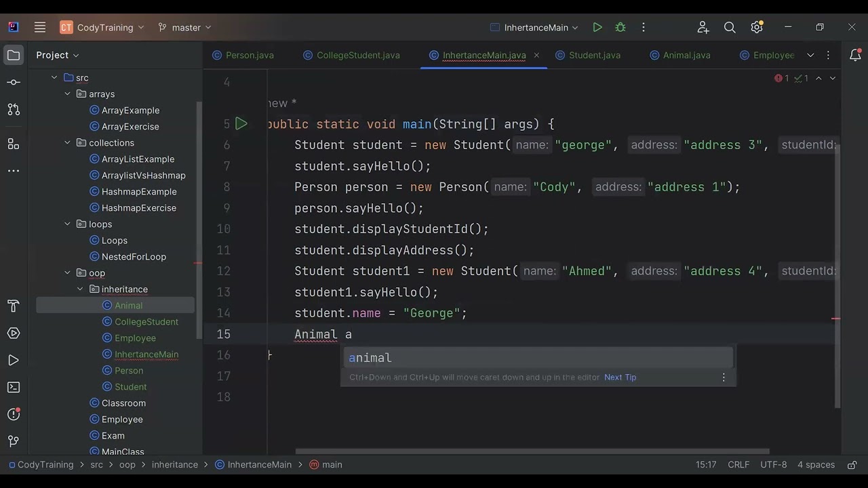Click the 15:17 caret position widget
This screenshot has height=488, width=868.
click(x=706, y=465)
